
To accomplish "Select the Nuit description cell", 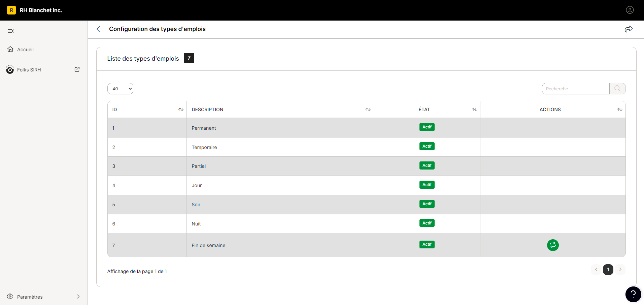I will point(280,224).
